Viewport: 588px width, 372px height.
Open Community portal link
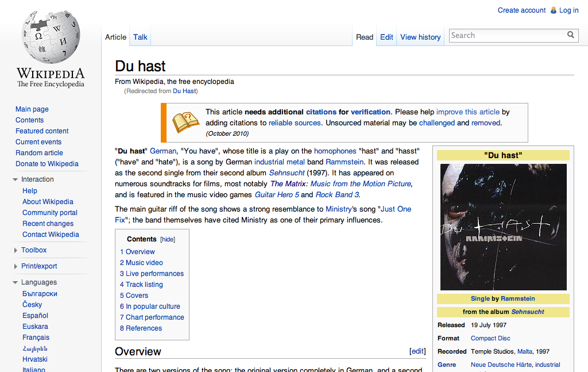coord(50,213)
